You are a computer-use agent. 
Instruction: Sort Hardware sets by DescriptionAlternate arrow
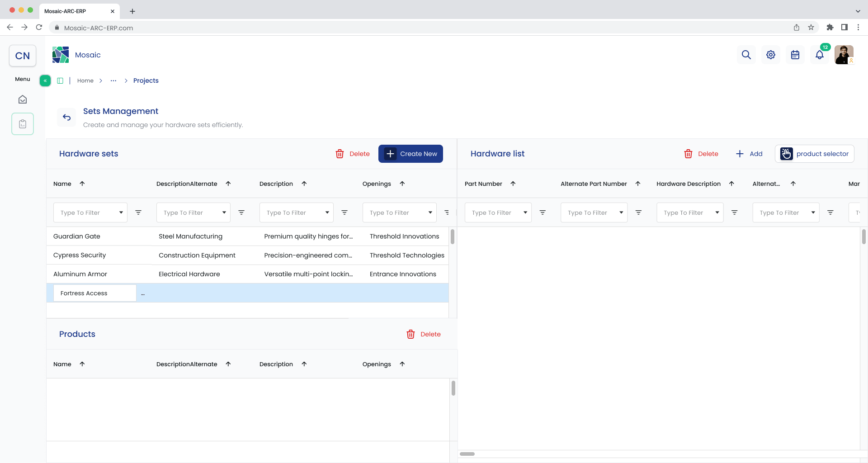pos(228,184)
